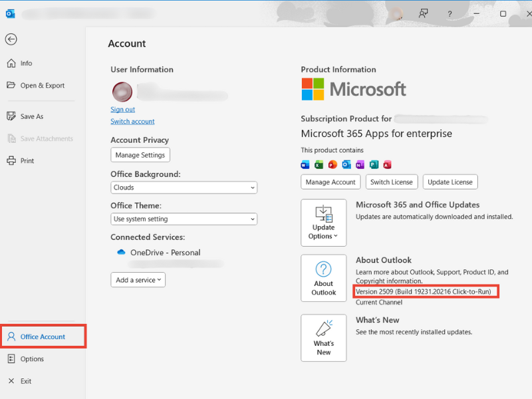Click the Switch License button
The height and width of the screenshot is (399, 532).
[392, 182]
